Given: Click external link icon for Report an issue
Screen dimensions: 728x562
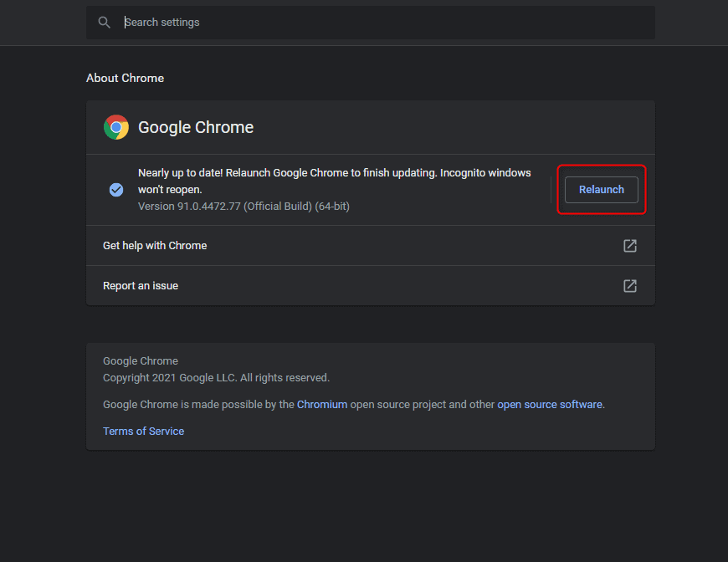Looking at the screenshot, I should (x=630, y=285).
